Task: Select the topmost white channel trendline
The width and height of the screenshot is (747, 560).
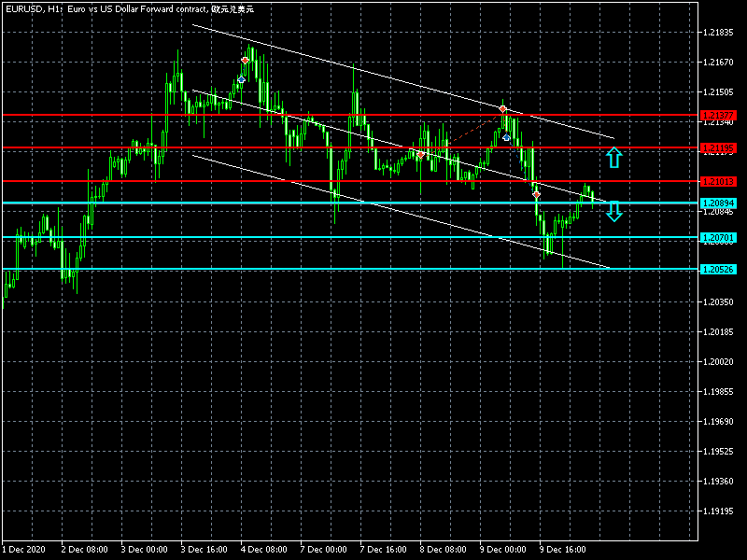Action: [403, 81]
